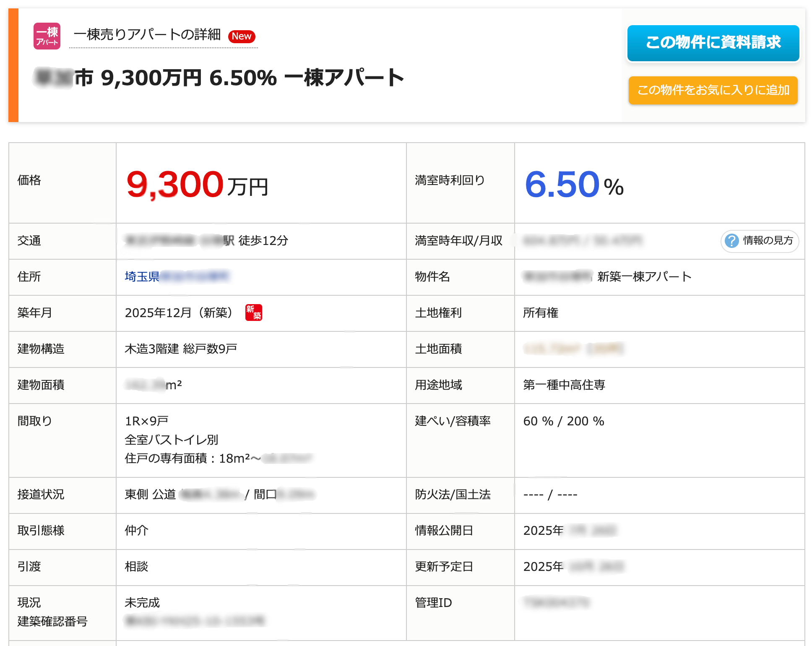Click the 9,300万円 6.50% 一棟アパート title
The width and height of the screenshot is (812, 646).
tap(252, 78)
